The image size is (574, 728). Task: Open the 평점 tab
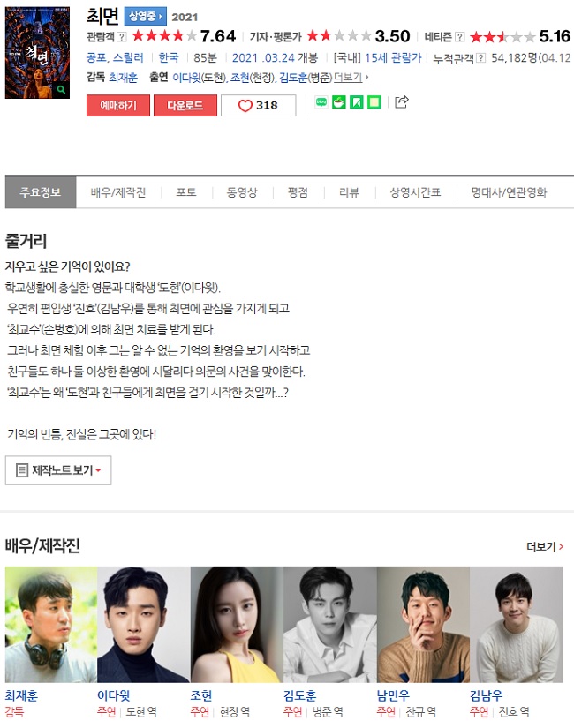(298, 192)
